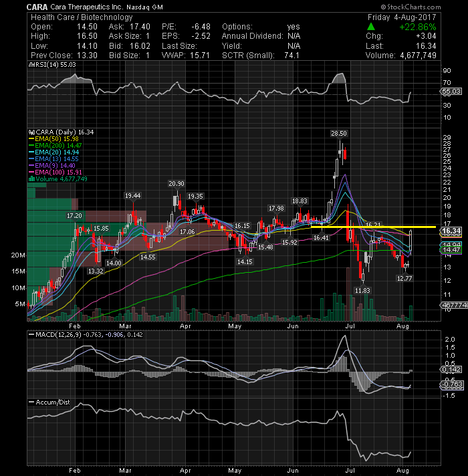
Task: Click the 20.90 price high label
Action: pyautogui.click(x=177, y=184)
